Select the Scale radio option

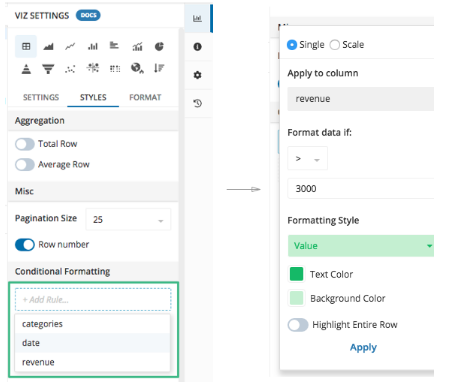(x=335, y=45)
